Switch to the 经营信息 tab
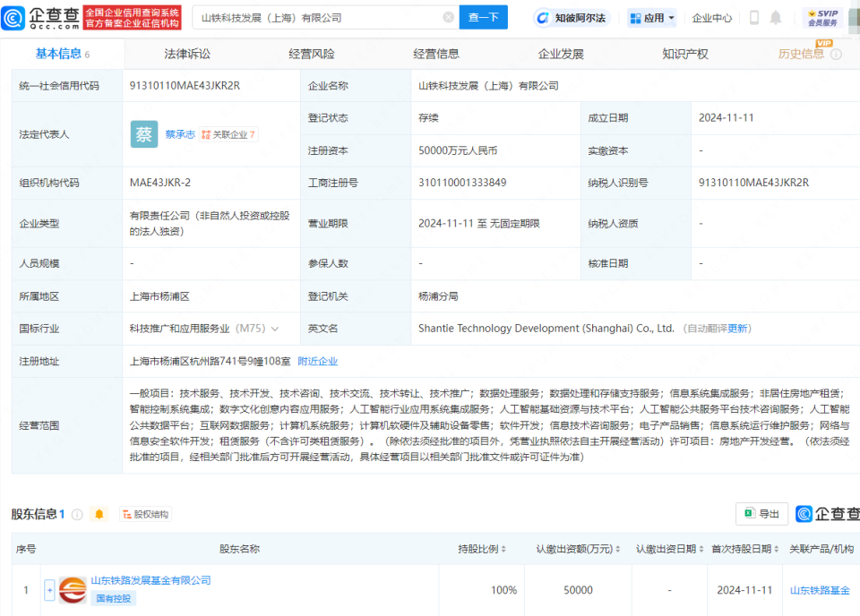The width and height of the screenshot is (860, 616). 436,54
